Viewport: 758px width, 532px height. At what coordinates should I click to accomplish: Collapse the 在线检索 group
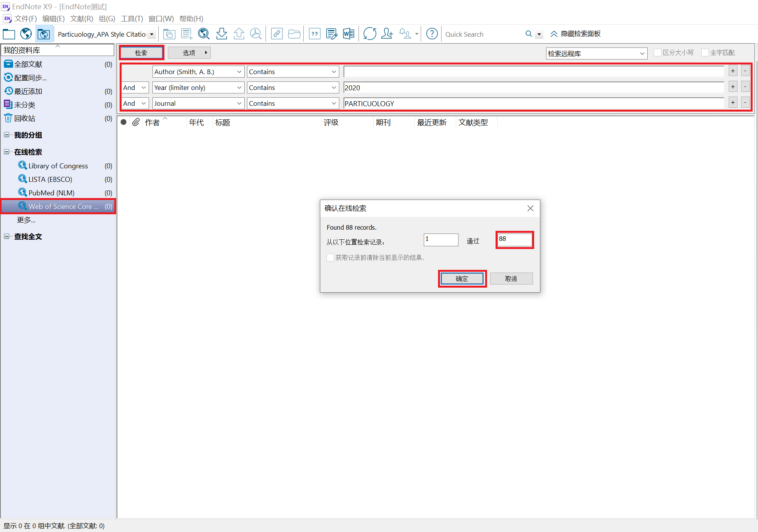[x=7, y=152]
